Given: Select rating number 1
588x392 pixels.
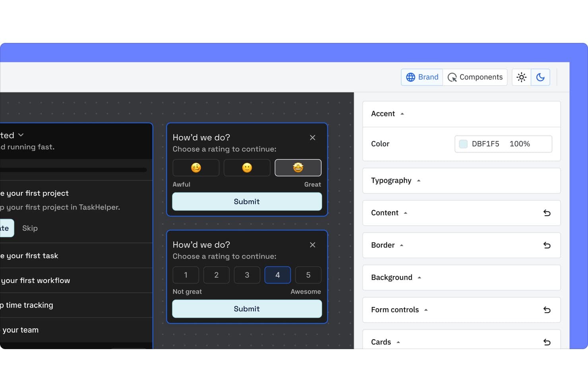Looking at the screenshot, I should (186, 275).
